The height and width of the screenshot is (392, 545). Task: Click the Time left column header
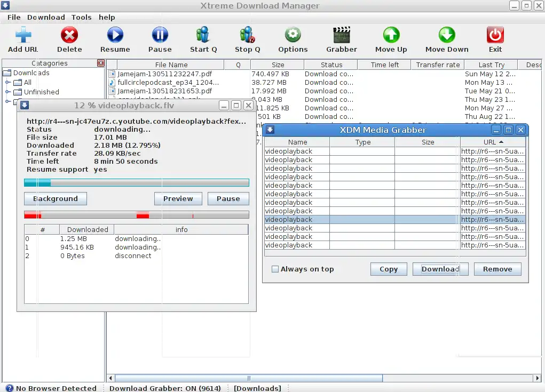[384, 65]
